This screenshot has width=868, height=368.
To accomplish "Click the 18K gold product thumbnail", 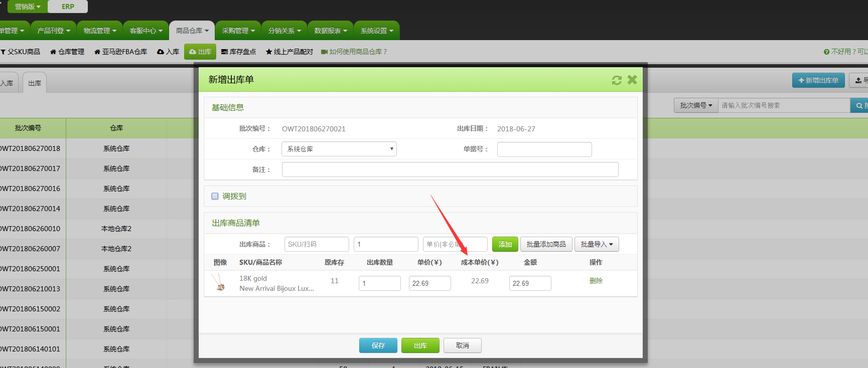I will point(219,282).
